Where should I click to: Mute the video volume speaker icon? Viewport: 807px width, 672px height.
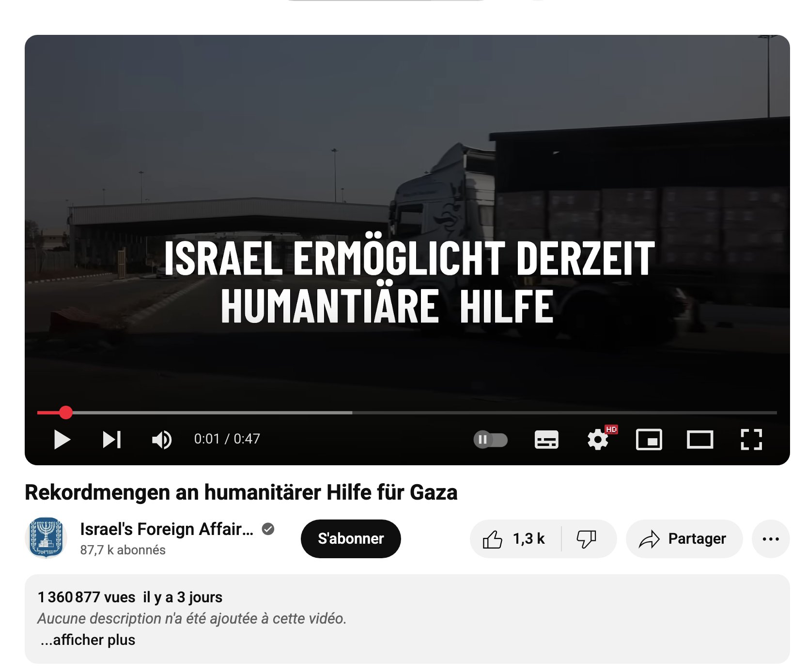point(162,440)
